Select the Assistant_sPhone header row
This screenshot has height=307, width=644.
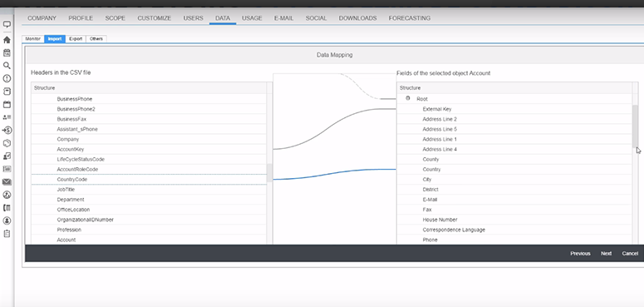(x=149, y=130)
